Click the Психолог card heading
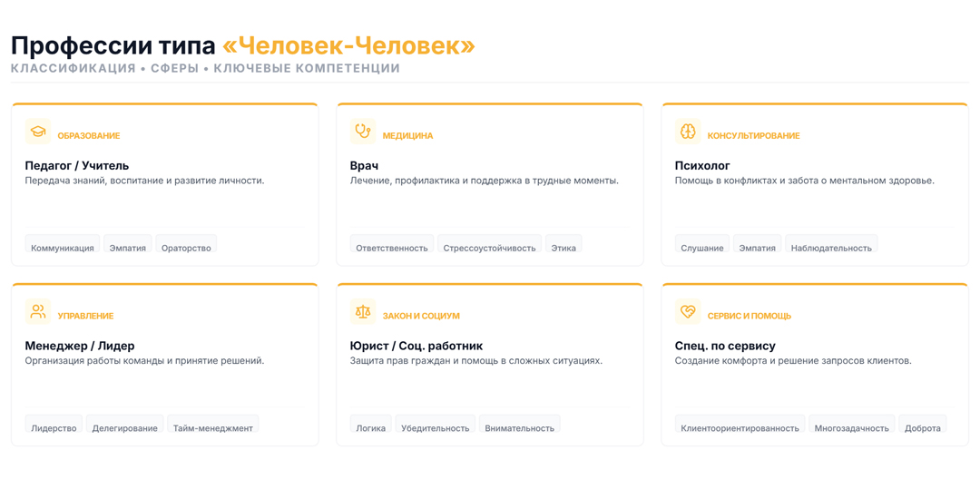 coord(702,166)
